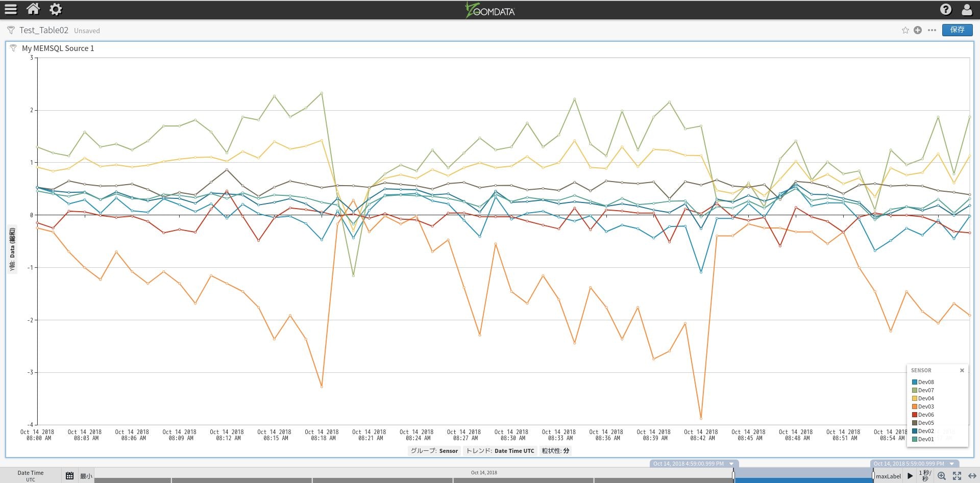Open the hamburger main menu
Image resolution: width=980 pixels, height=483 pixels.
pos(11,9)
